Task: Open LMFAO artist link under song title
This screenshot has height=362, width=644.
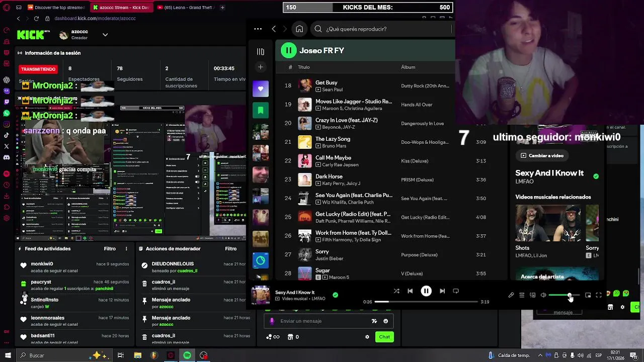Action: (x=524, y=182)
